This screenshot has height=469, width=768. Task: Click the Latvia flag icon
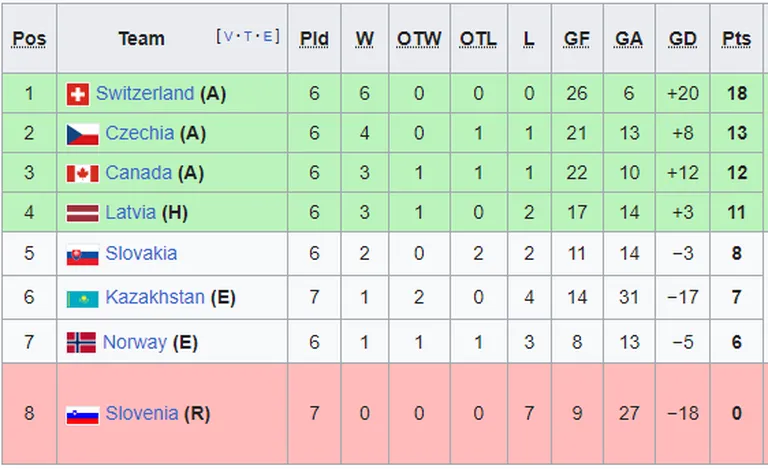tap(82, 214)
